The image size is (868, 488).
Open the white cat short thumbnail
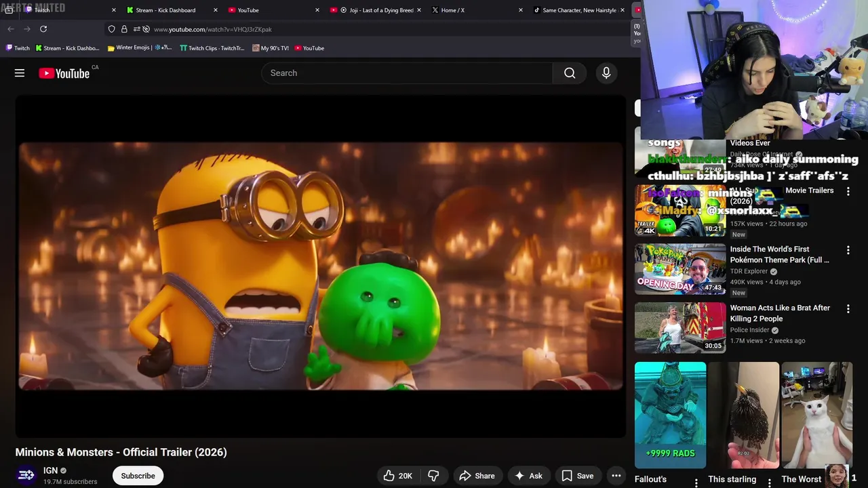(817, 415)
